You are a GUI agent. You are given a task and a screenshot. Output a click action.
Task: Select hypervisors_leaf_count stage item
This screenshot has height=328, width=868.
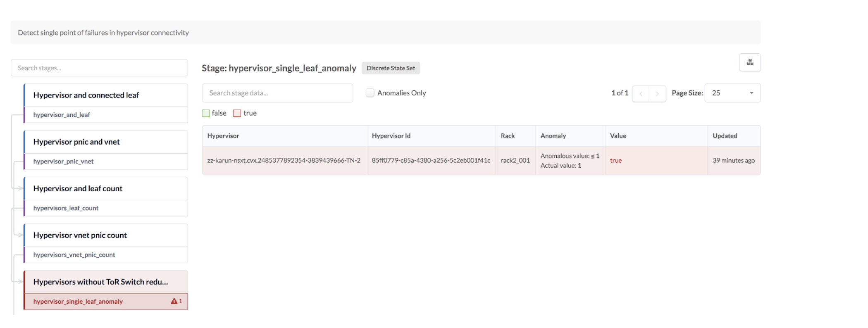click(x=66, y=208)
